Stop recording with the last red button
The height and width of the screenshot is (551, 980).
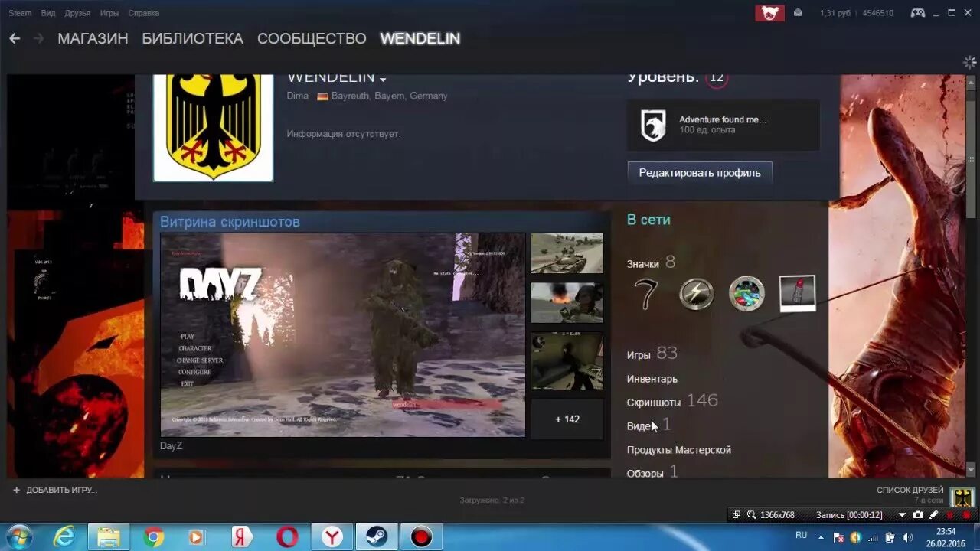pos(966,515)
